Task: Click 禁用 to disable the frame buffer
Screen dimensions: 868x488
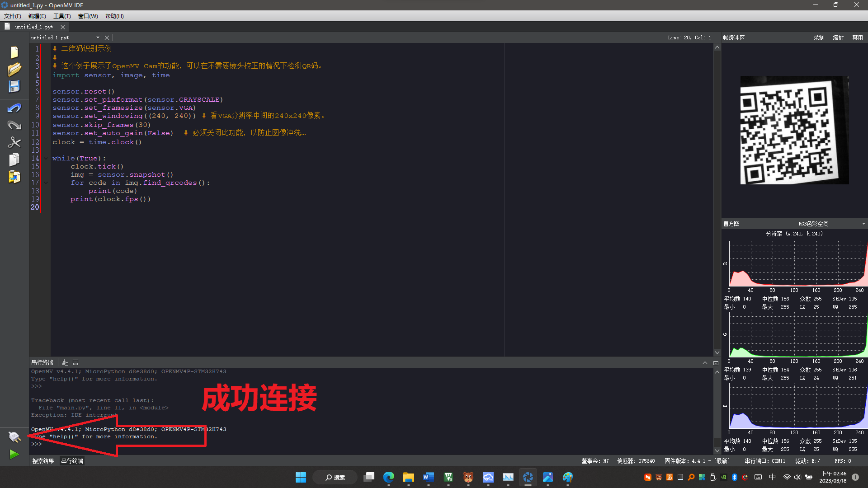Action: pyautogui.click(x=858, y=38)
